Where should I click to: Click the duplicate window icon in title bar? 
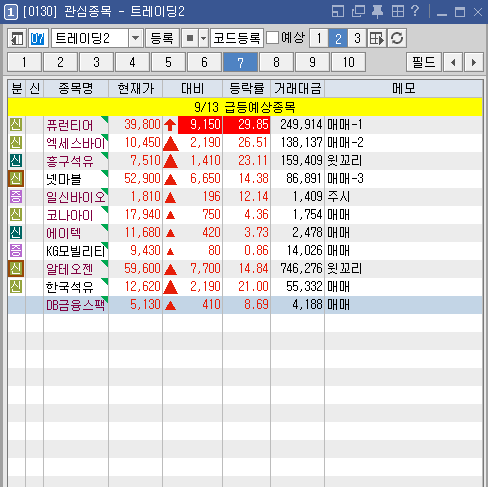coord(358,12)
